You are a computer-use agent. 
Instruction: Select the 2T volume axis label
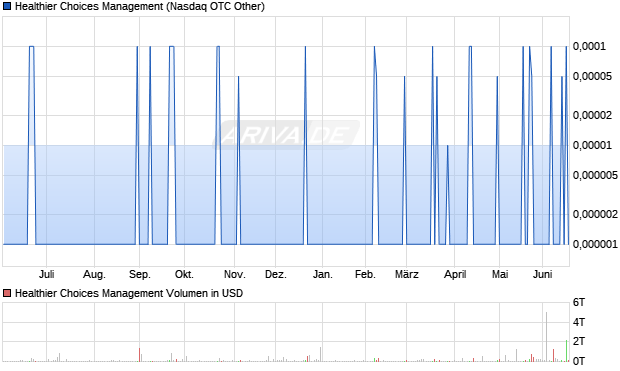(x=579, y=341)
